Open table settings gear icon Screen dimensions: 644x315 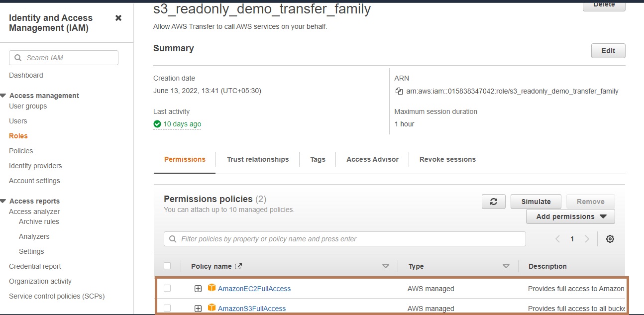click(610, 239)
